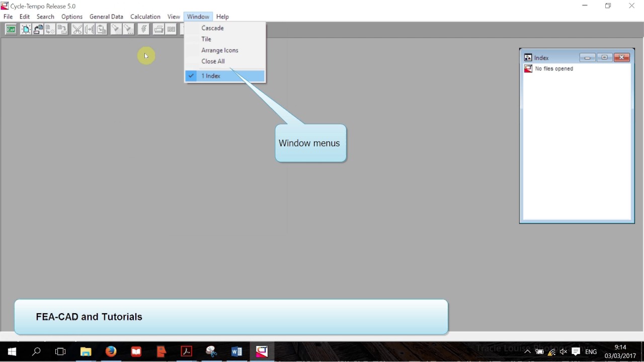The width and height of the screenshot is (644, 362).
Task: Click the taskbar clock 9:14
Action: pyautogui.click(x=620, y=347)
